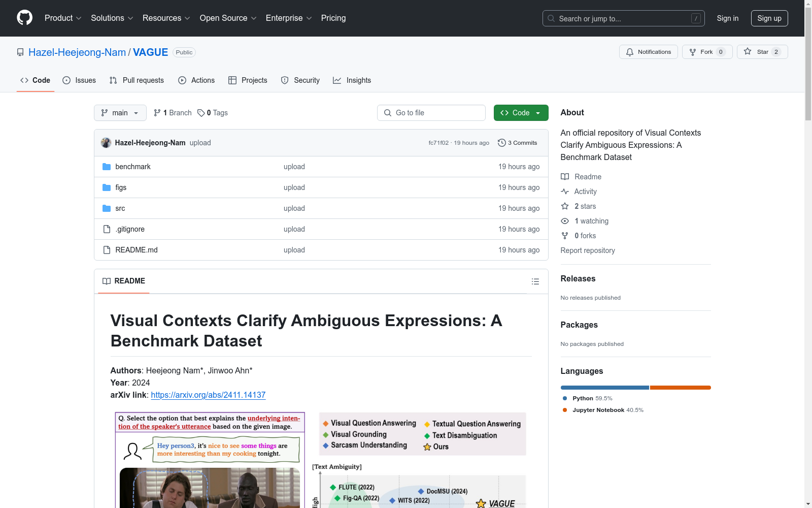Click the Packages heading link
The height and width of the screenshot is (508, 812).
[x=579, y=325]
